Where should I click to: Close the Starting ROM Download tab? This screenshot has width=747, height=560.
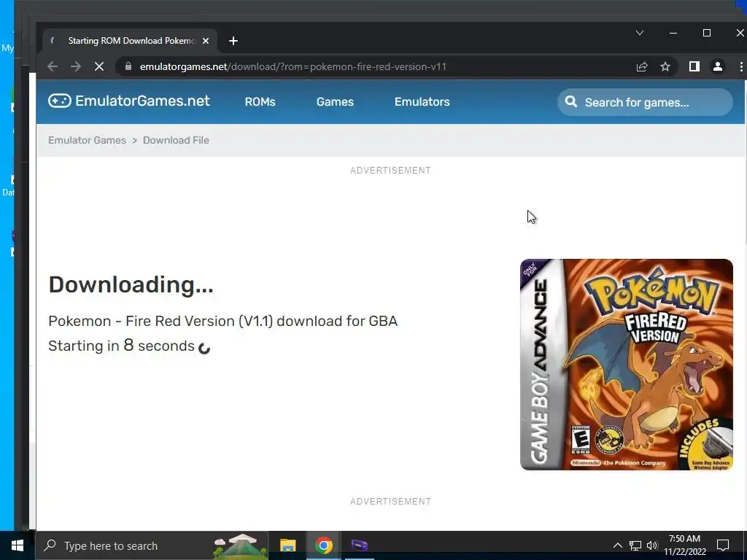pyautogui.click(x=205, y=41)
